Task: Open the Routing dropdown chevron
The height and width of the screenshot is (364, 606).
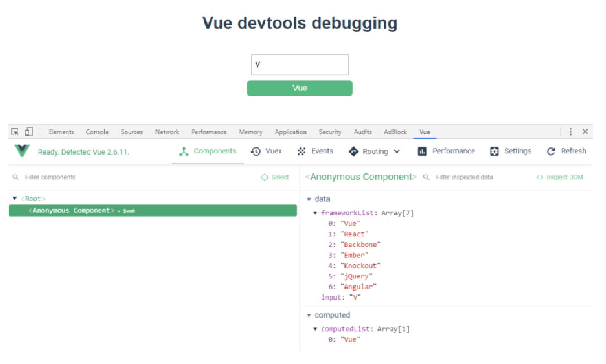Action: [x=397, y=151]
